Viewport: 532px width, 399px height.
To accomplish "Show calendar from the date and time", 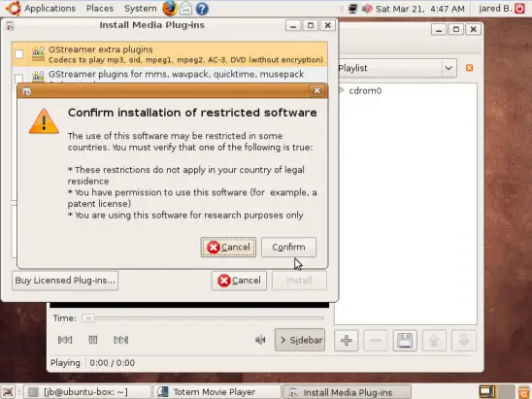I will point(420,9).
